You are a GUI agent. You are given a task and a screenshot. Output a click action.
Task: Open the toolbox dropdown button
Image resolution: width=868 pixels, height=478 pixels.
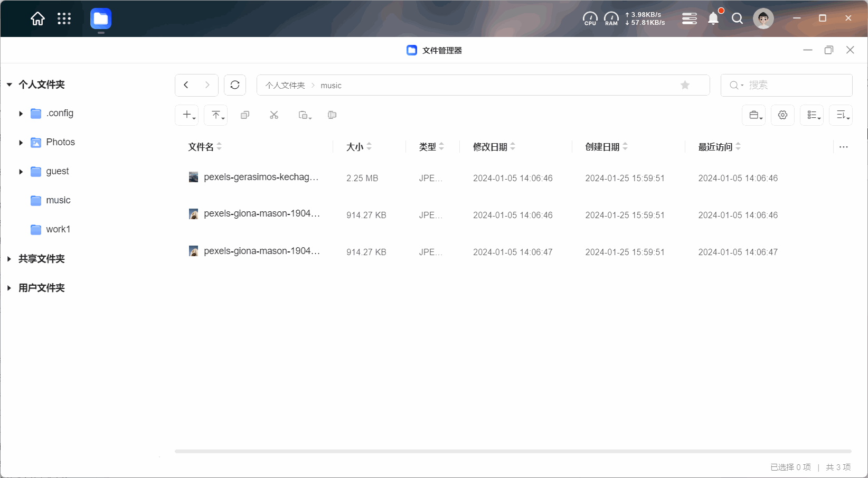pyautogui.click(x=754, y=115)
